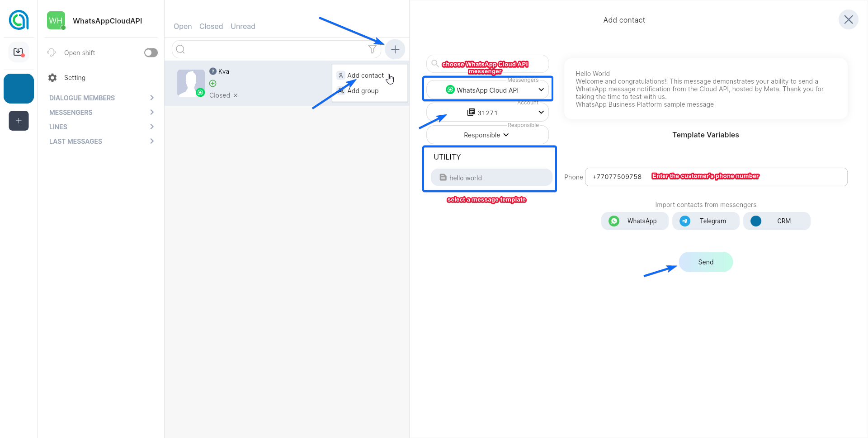
Task: Open the WhatsApp Cloud API messenger dropdown
Action: click(487, 90)
